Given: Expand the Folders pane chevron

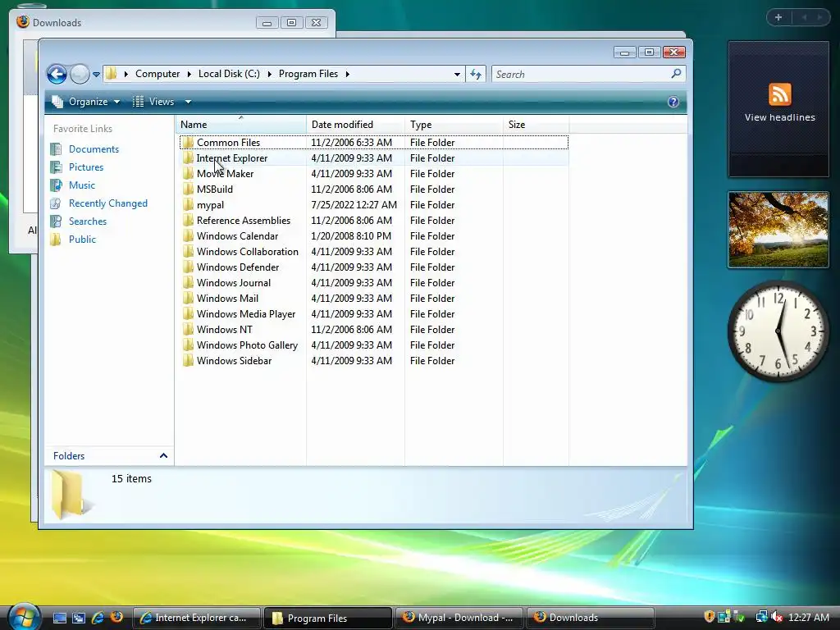Looking at the screenshot, I should click(x=163, y=456).
